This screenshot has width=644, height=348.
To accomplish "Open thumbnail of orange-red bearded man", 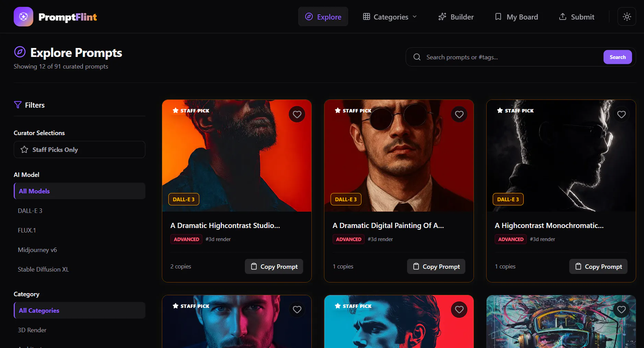I will click(x=237, y=156).
